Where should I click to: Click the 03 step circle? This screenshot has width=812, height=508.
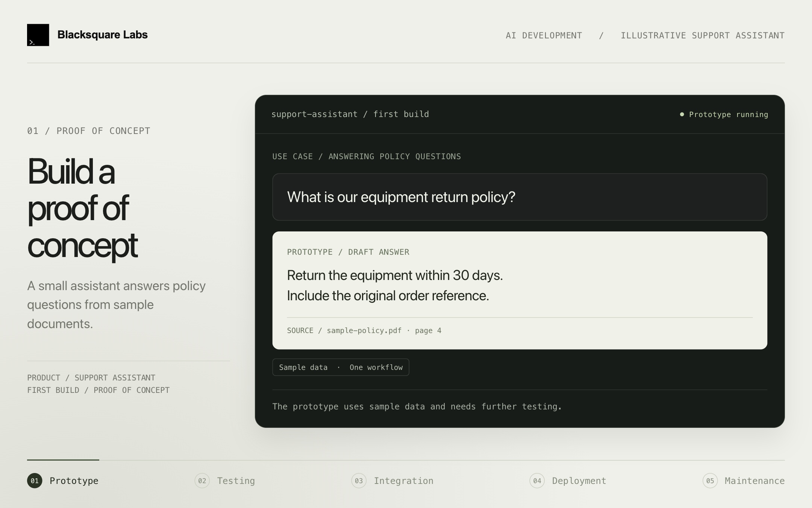(x=359, y=481)
